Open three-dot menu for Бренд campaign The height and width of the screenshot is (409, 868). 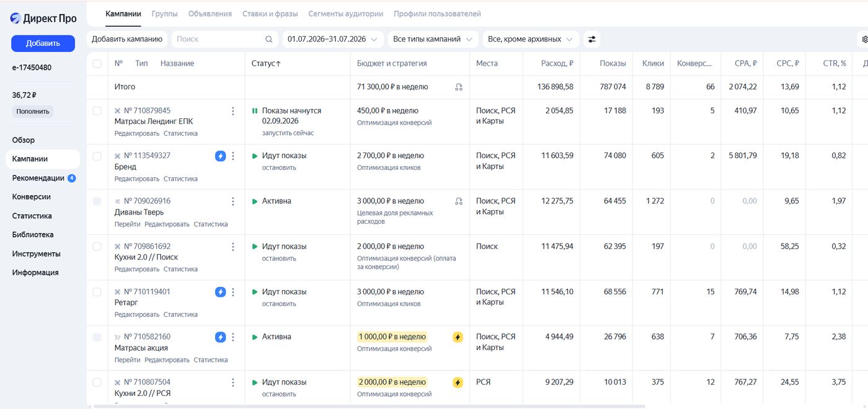233,156
